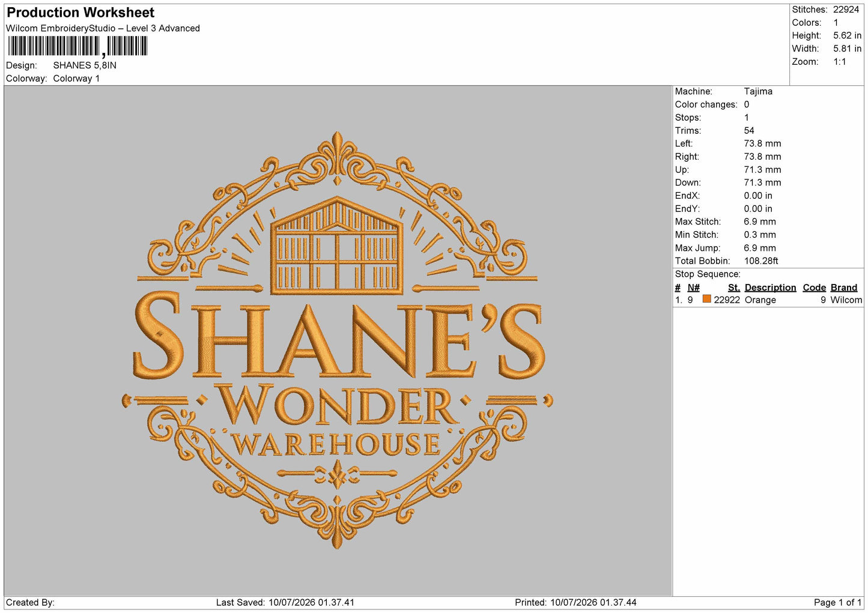The height and width of the screenshot is (613, 868).
Task: Click the 'Colorway 1' value
Action: click(76, 79)
